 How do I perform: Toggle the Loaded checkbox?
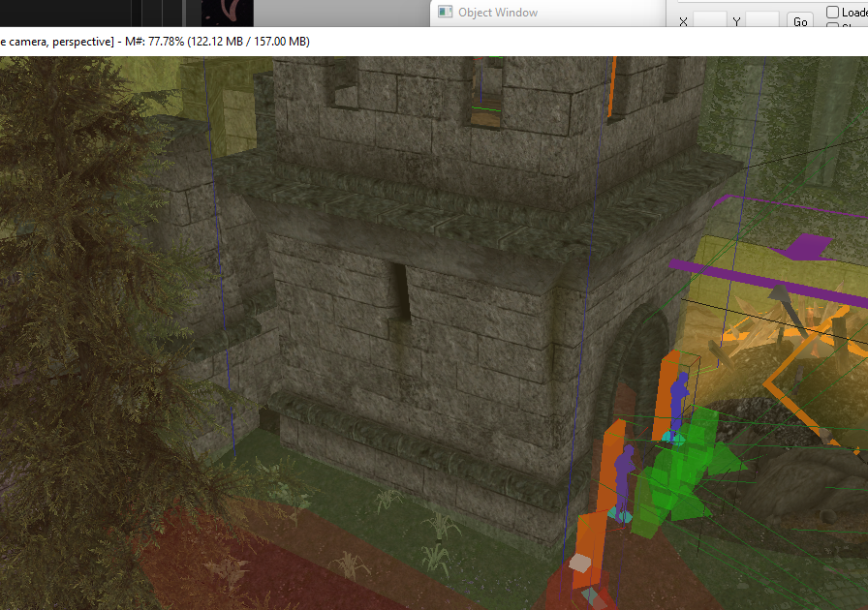tap(832, 12)
